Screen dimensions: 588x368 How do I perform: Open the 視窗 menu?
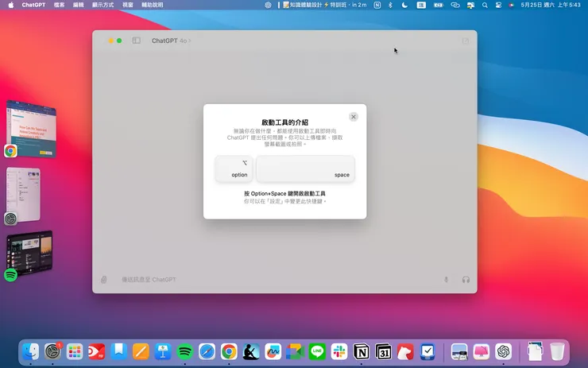[127, 5]
